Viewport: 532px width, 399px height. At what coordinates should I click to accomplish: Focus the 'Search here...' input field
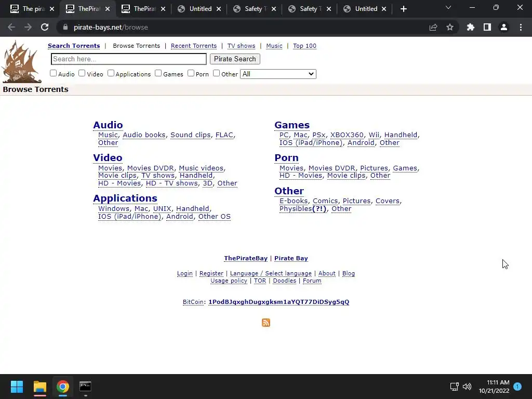[129, 59]
